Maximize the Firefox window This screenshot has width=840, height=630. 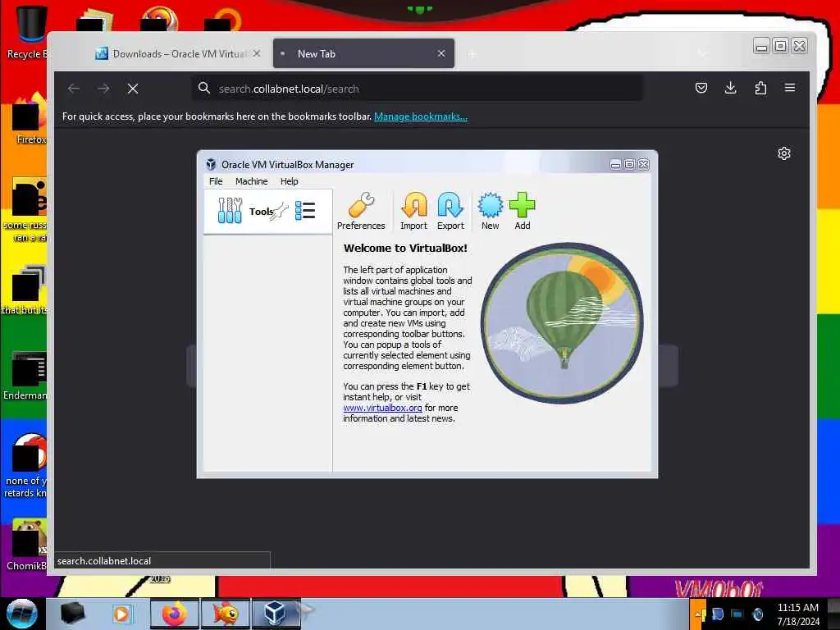[781, 46]
